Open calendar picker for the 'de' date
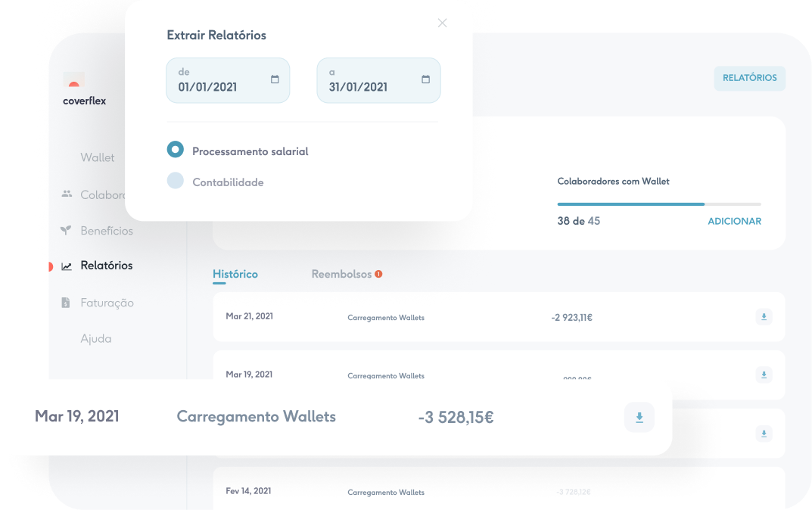This screenshot has height=510, width=812. click(275, 79)
